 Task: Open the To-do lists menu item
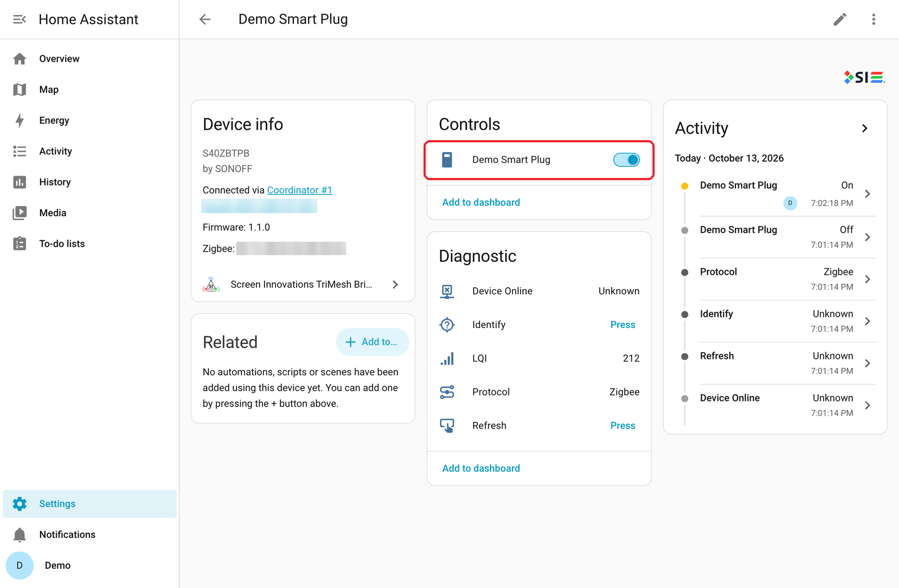click(90, 244)
